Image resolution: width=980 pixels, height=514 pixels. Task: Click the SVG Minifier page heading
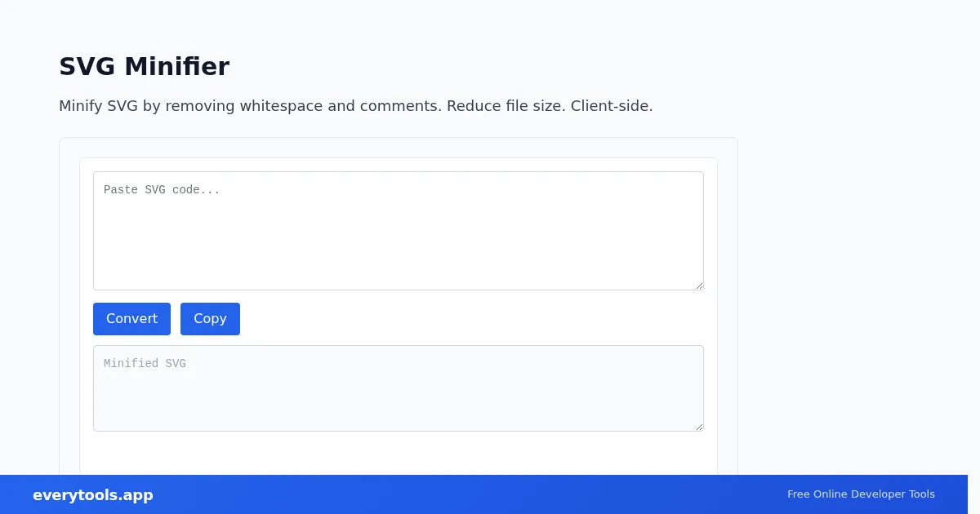(x=144, y=66)
